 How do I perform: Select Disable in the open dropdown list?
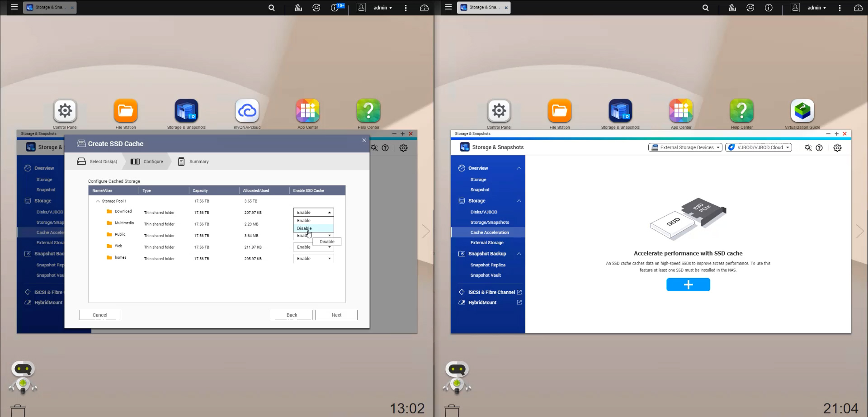click(304, 228)
